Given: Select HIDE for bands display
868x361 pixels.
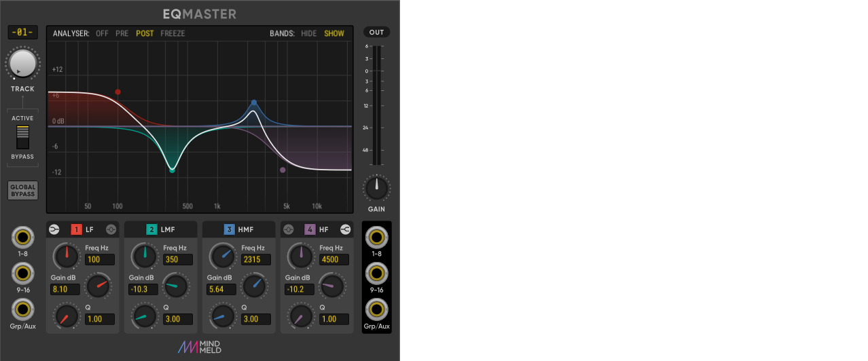Looking at the screenshot, I should (309, 33).
